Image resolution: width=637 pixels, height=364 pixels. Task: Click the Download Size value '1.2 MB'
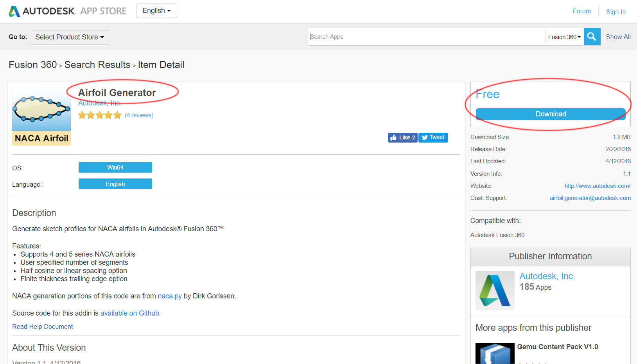click(622, 137)
